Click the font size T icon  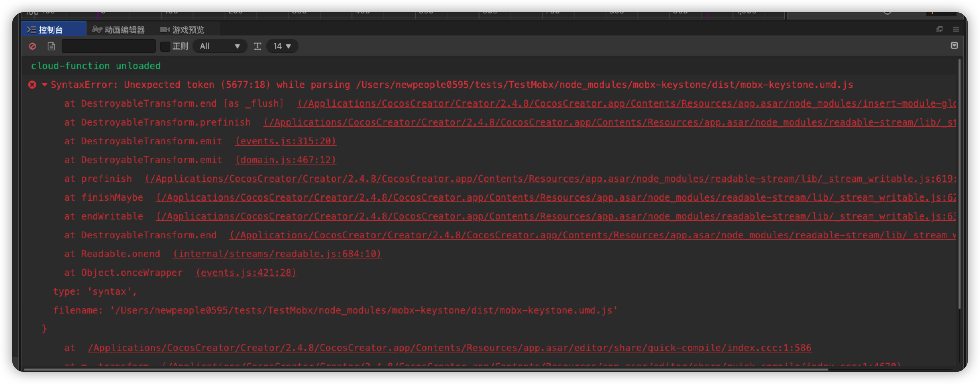(258, 46)
